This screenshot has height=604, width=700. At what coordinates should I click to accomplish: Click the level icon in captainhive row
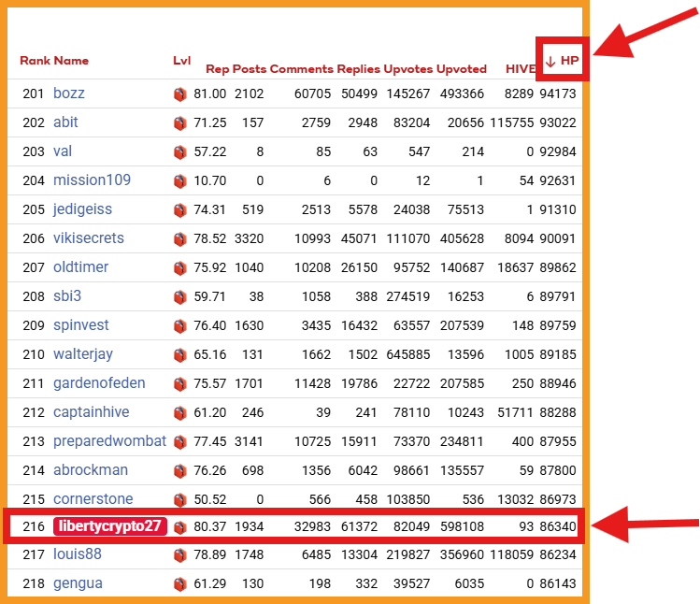[x=180, y=413]
